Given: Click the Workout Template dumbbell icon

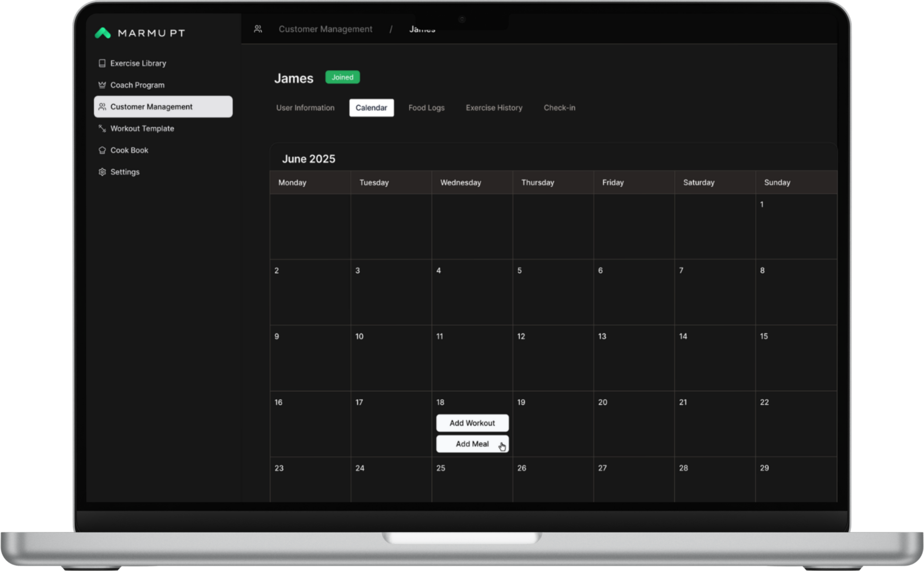Looking at the screenshot, I should point(102,128).
